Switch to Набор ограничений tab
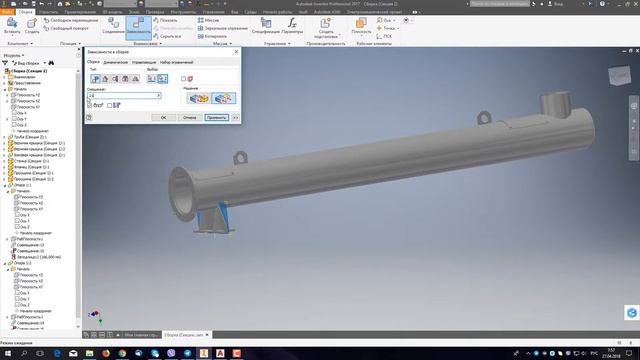Screen dimensions: 640x360 (x=176, y=62)
